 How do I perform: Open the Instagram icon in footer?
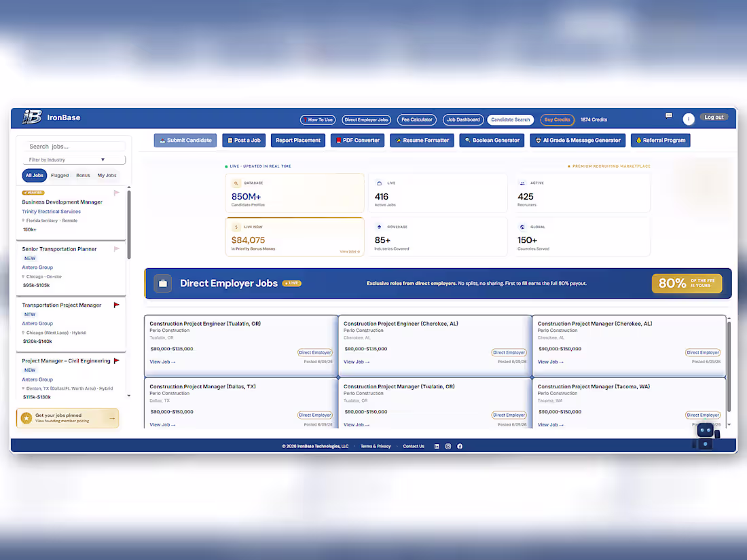point(448,446)
